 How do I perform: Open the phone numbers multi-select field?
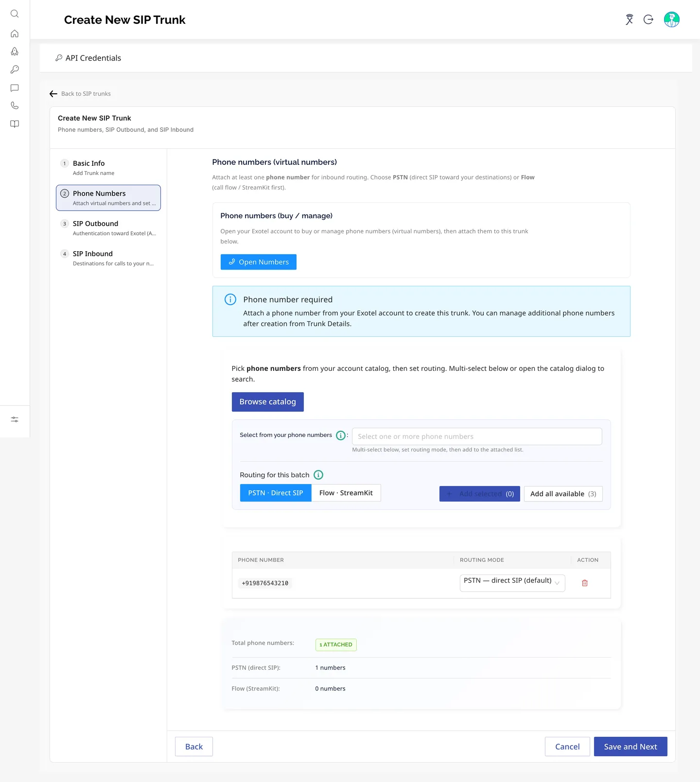(x=477, y=436)
